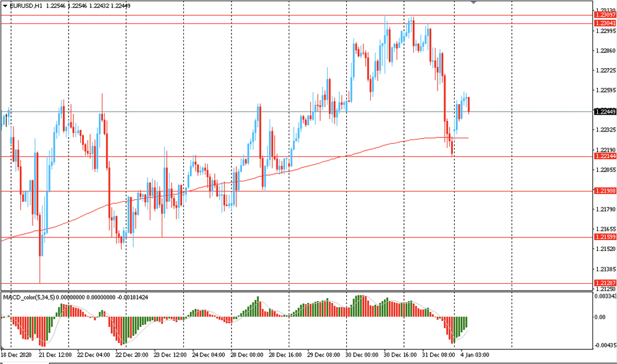The width and height of the screenshot is (617, 364).
Task: Click the latest red candle on chart
Action: pyautogui.click(x=469, y=105)
